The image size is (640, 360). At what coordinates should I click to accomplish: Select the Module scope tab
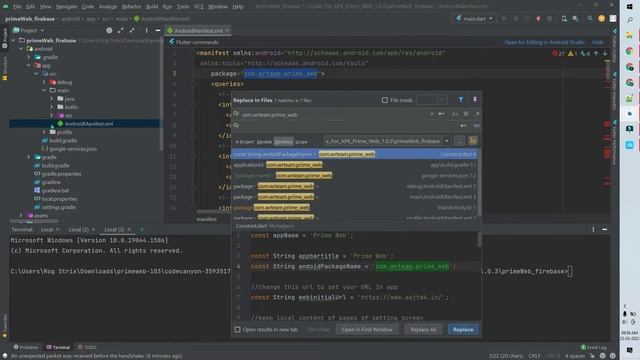pos(264,142)
